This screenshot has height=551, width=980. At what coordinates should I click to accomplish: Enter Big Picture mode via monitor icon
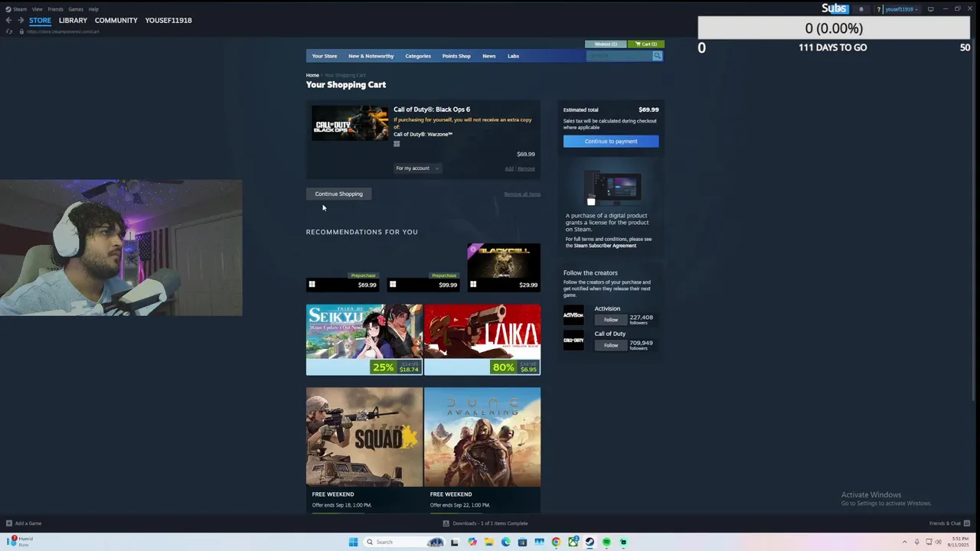point(930,9)
